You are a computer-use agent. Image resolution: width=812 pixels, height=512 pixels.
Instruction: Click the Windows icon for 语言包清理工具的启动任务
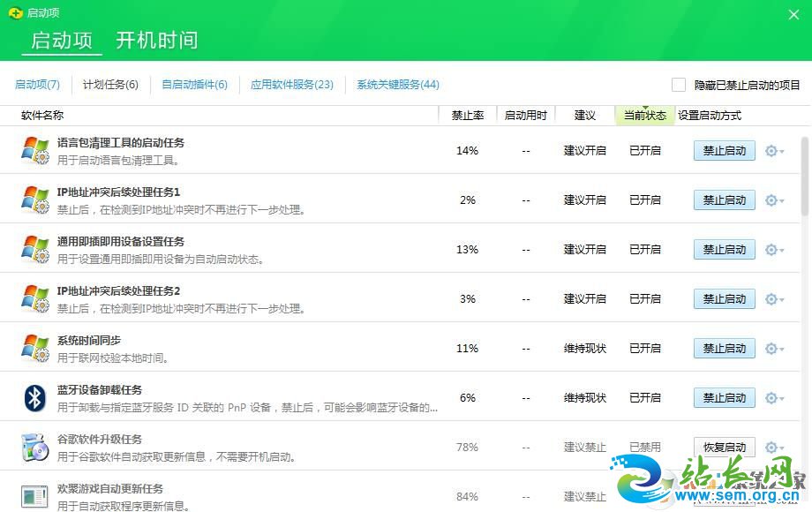tap(35, 151)
